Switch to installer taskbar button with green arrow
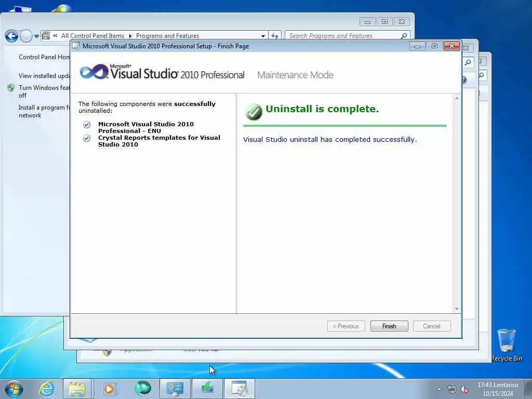Viewport: 532px width, 399px height. click(x=207, y=389)
